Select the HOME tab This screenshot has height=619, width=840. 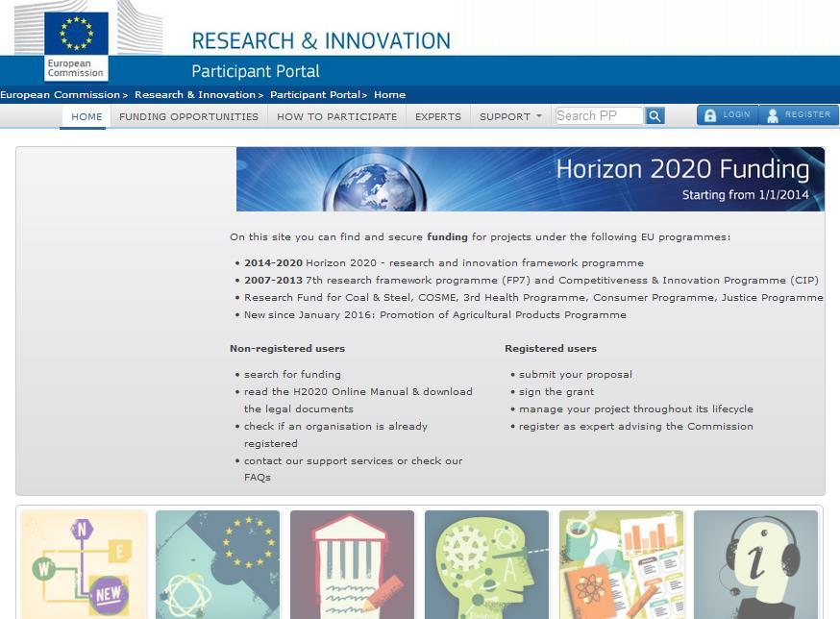click(x=86, y=116)
